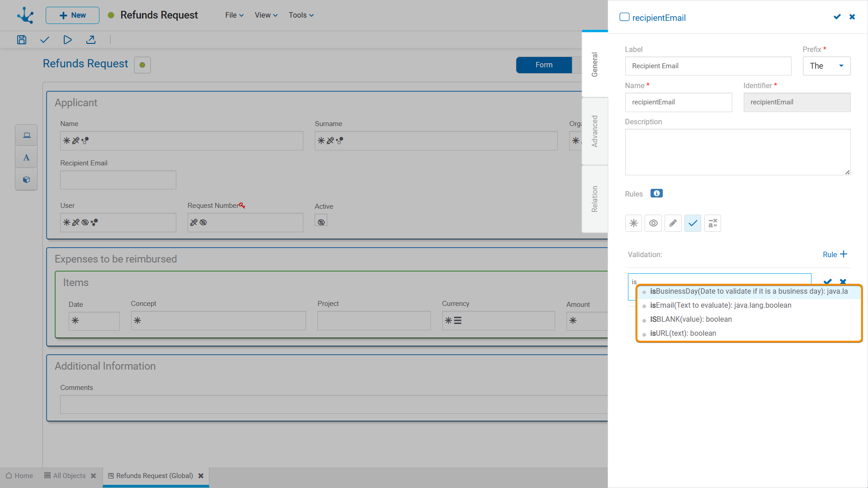The image size is (868, 488).
Task: Confirm the validation rule with checkmark
Action: tap(828, 282)
